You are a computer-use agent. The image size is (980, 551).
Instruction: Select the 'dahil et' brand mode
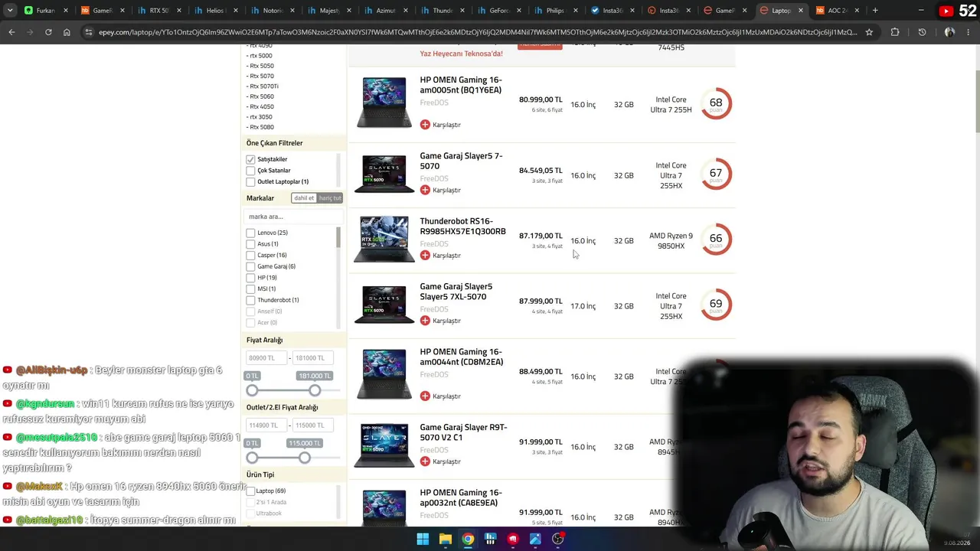(304, 198)
